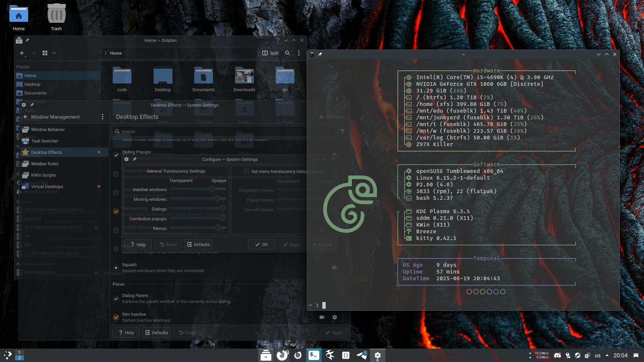The height and width of the screenshot is (362, 644).
Task: Open the Telegram taskbar icon
Action: pyautogui.click(x=362, y=355)
